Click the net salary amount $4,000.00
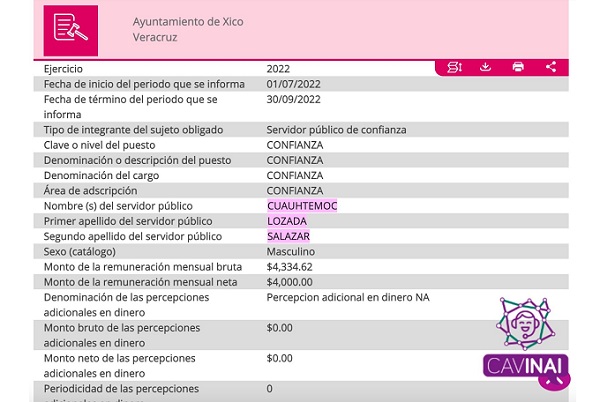The height and width of the screenshot is (402, 600). tap(290, 282)
